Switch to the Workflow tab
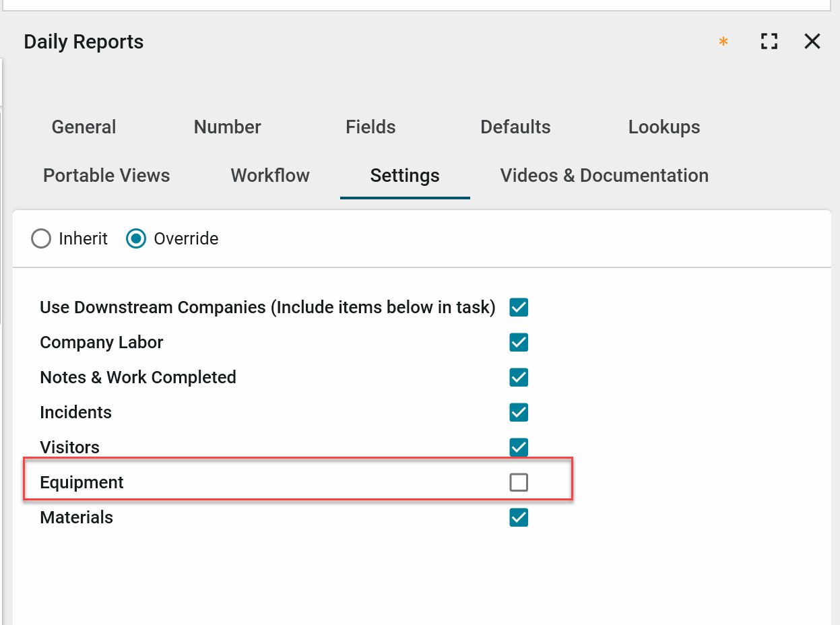Image resolution: width=840 pixels, height=625 pixels. pyautogui.click(x=270, y=176)
